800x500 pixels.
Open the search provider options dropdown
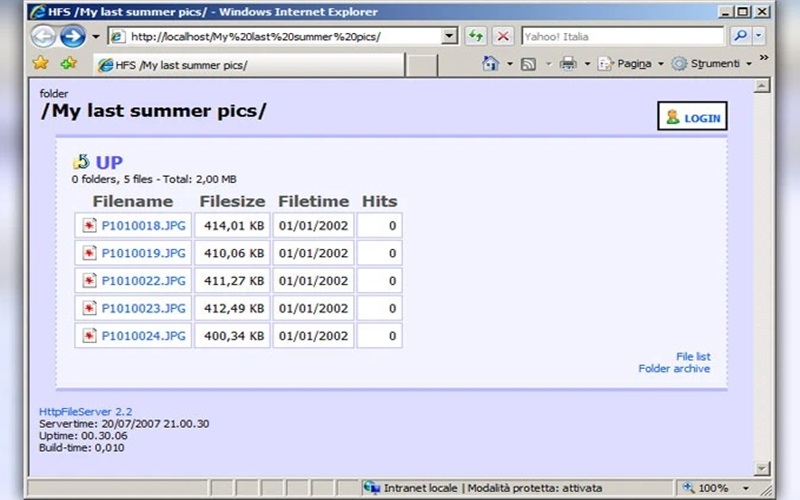[759, 36]
